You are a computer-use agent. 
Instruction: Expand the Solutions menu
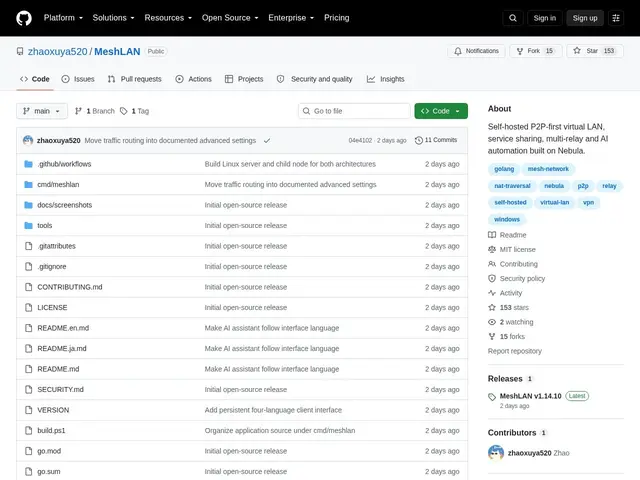pyautogui.click(x=113, y=18)
